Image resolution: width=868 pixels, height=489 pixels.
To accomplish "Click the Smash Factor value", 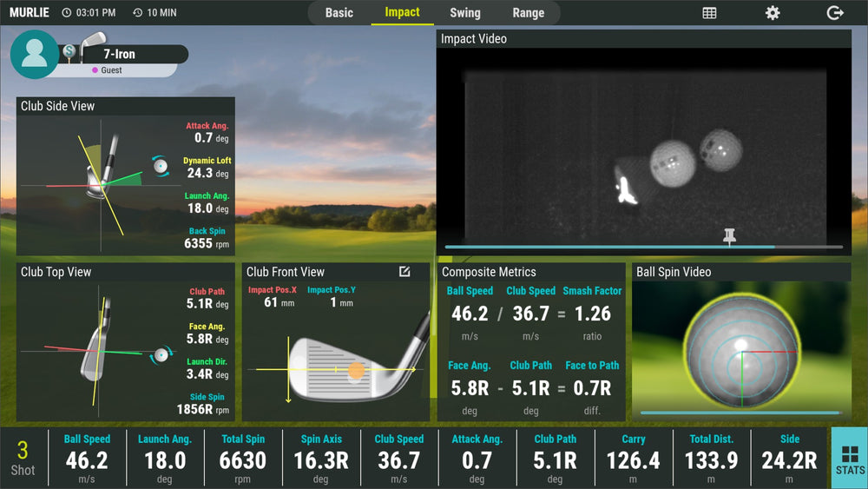I will point(592,314).
